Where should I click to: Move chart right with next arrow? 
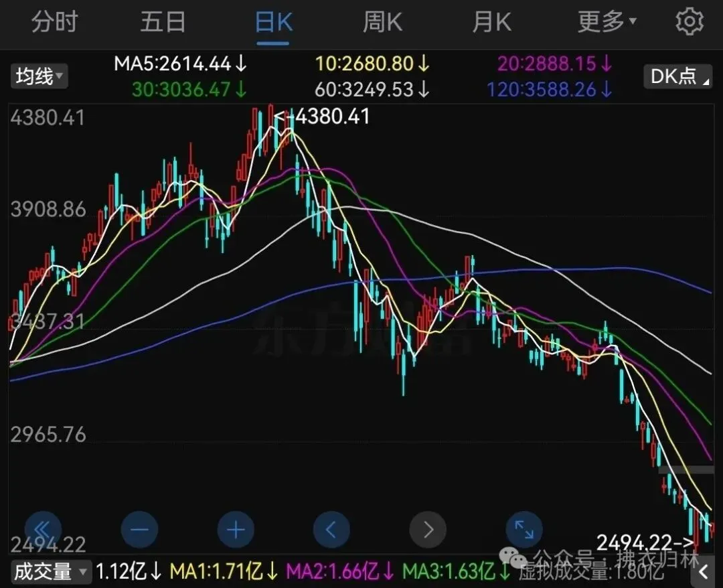tap(428, 530)
